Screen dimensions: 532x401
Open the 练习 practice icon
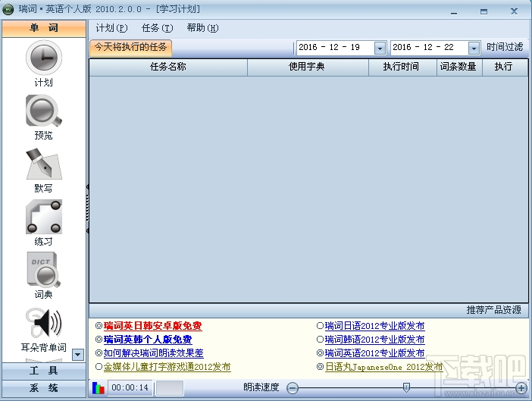(x=44, y=217)
